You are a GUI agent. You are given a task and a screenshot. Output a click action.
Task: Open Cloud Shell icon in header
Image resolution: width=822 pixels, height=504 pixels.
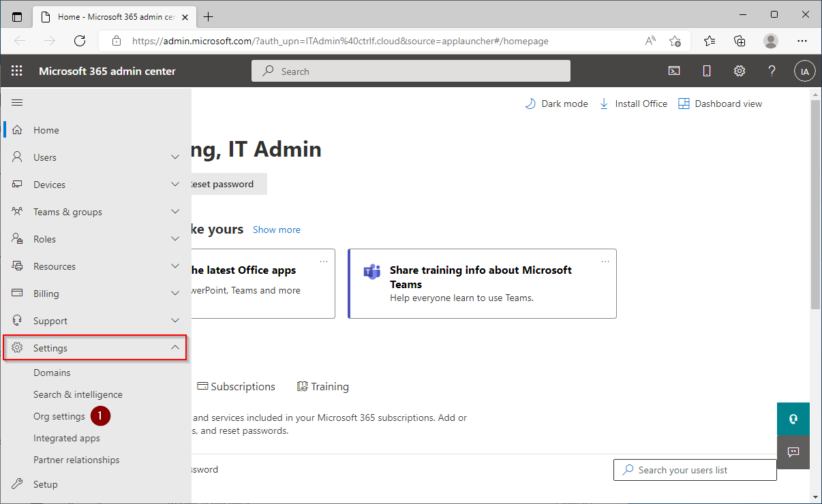click(x=673, y=71)
